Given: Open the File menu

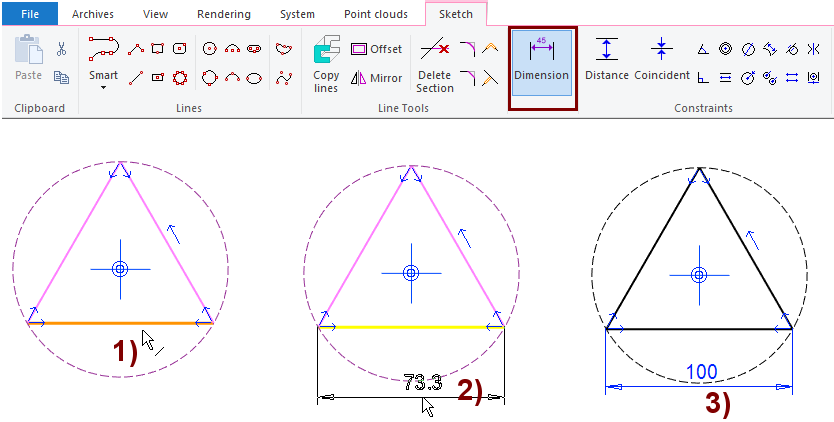Looking at the screenshot, I should (29, 14).
